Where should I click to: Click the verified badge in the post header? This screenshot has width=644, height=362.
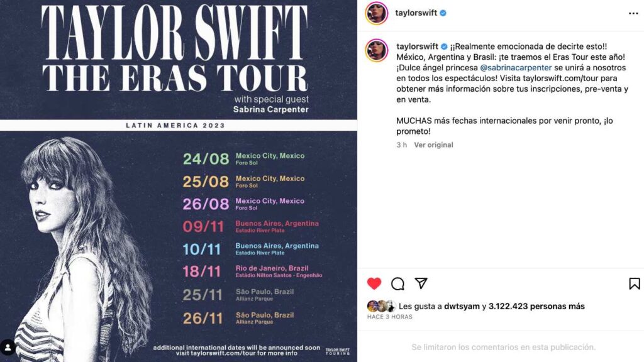point(443,13)
